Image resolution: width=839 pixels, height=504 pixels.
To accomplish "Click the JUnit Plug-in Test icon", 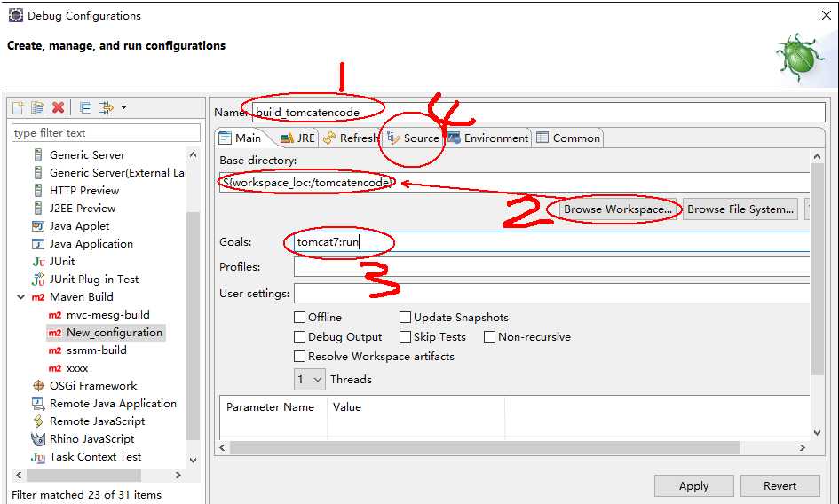I will pyautogui.click(x=38, y=280).
